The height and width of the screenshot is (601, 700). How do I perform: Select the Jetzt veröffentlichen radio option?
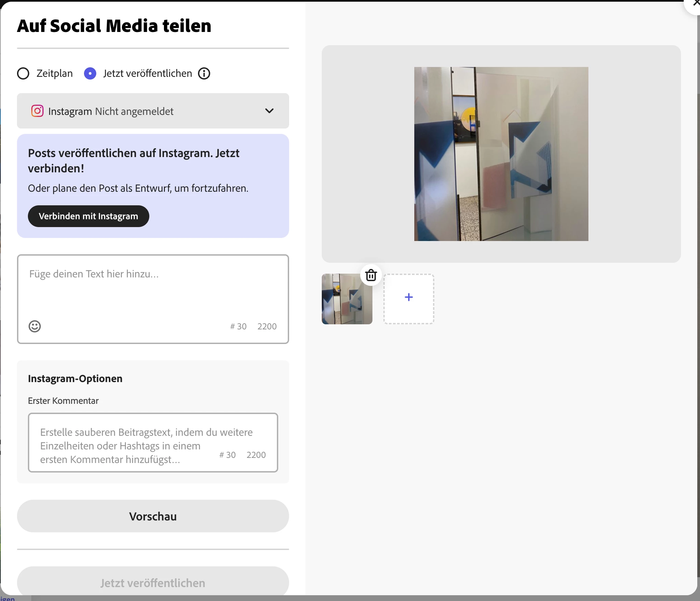[x=90, y=73]
